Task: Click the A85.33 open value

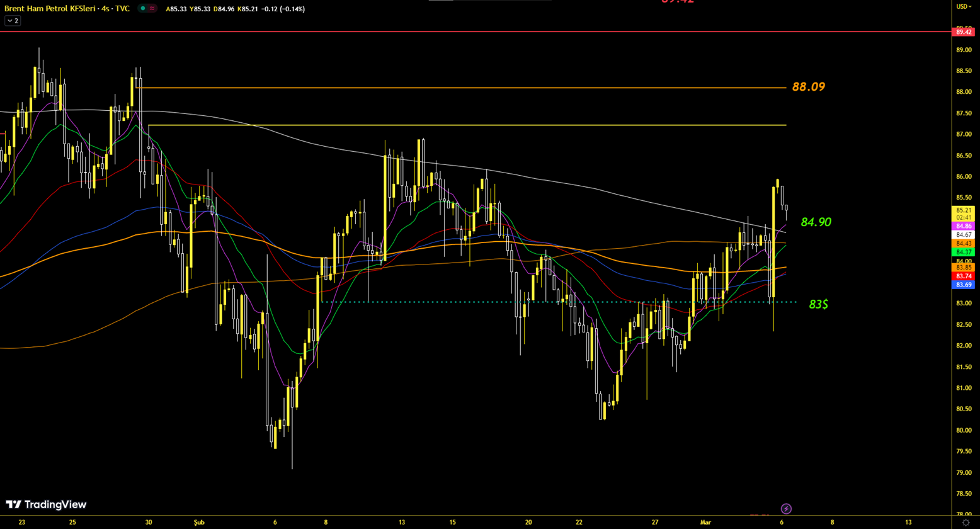Action: [176, 8]
